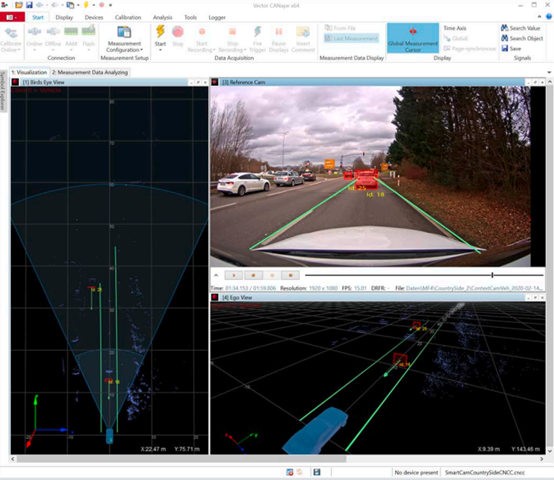Viewport: 554px width, 480px height.
Task: Click SmartCamCountrySideCNCC.cncc project name
Action: pyautogui.click(x=485, y=473)
